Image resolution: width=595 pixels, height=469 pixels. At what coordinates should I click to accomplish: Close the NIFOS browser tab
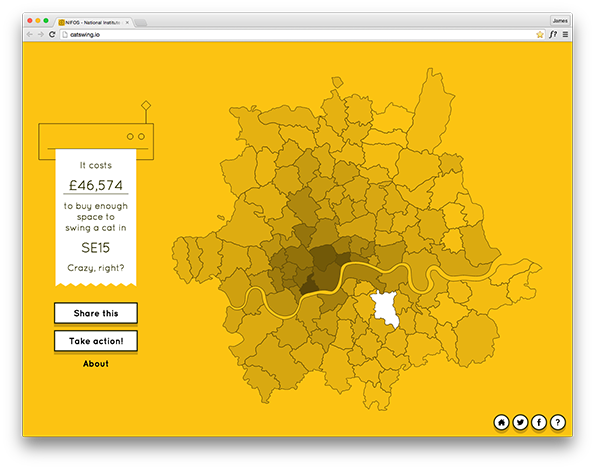point(127,22)
